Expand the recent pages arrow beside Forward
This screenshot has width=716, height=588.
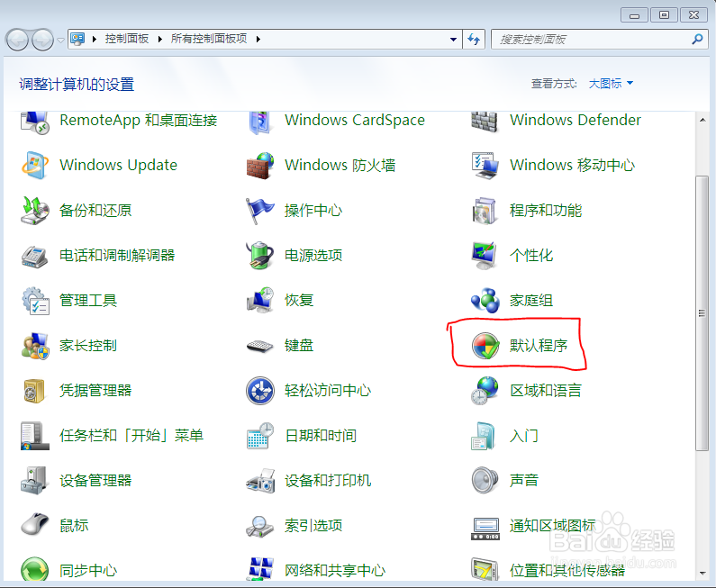pos(60,41)
